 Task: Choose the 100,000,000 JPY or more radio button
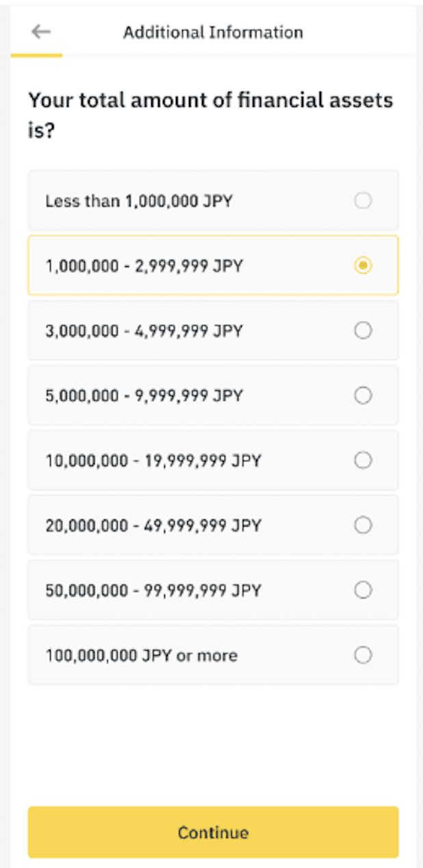point(363,655)
